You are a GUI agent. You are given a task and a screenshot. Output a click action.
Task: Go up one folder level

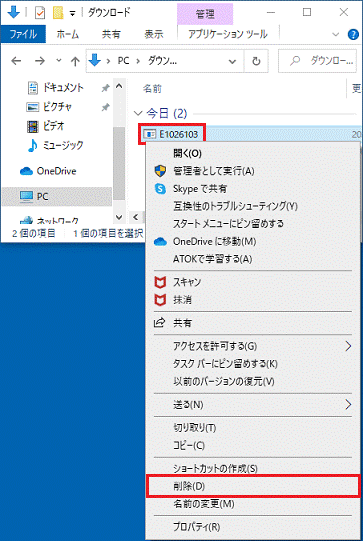pos(75,61)
